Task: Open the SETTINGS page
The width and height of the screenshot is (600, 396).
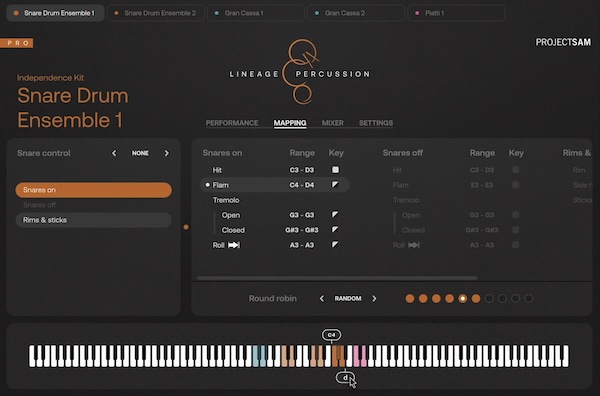Action: [x=376, y=123]
